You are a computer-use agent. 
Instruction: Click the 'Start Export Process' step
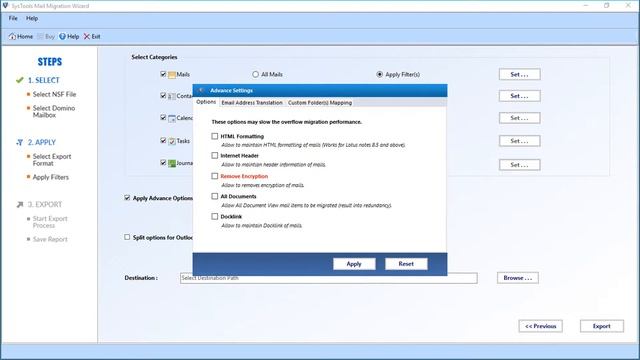50,222
